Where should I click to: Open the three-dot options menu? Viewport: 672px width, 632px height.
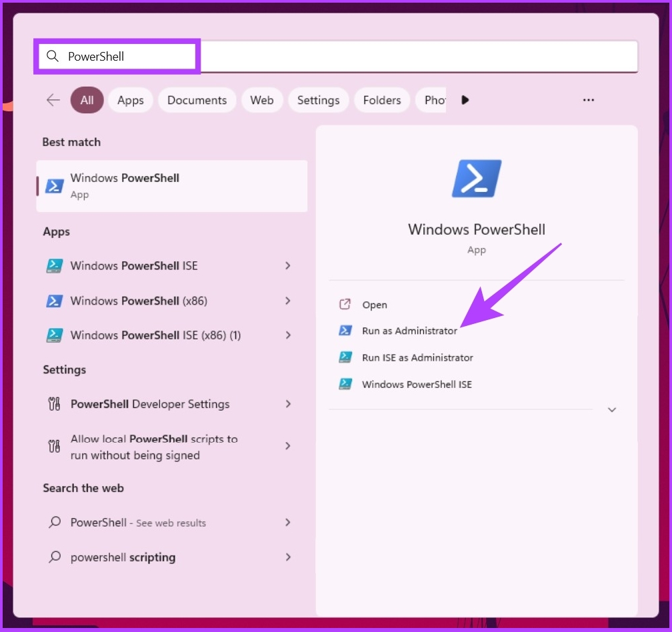589,100
